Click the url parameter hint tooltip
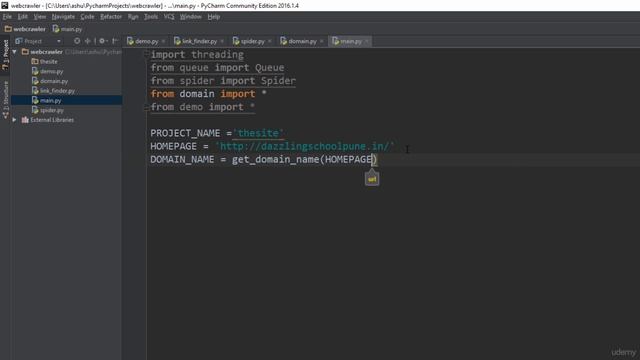The height and width of the screenshot is (360, 640). pos(372,179)
